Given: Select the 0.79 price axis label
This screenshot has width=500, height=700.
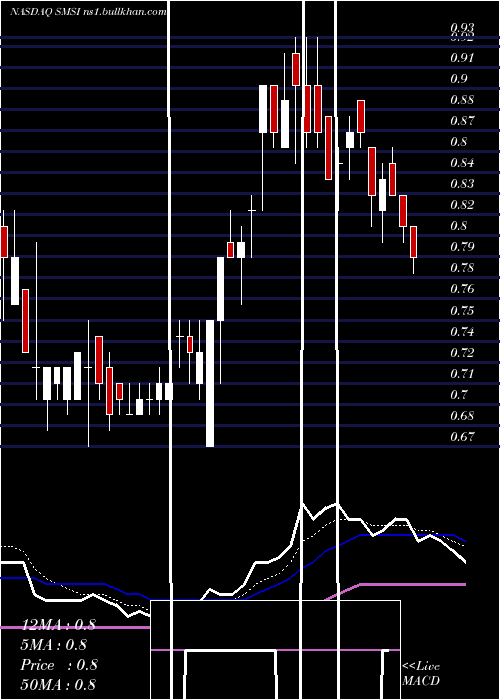Looking at the screenshot, I should pos(462,246).
